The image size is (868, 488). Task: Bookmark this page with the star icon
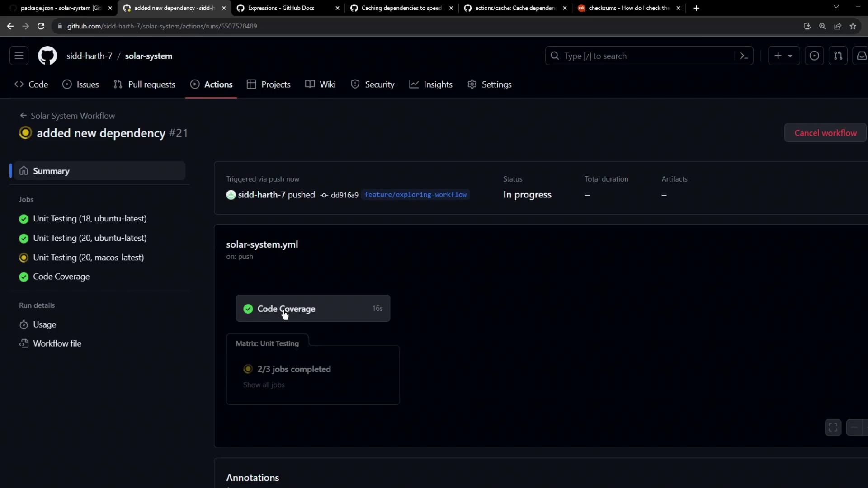[x=853, y=26]
